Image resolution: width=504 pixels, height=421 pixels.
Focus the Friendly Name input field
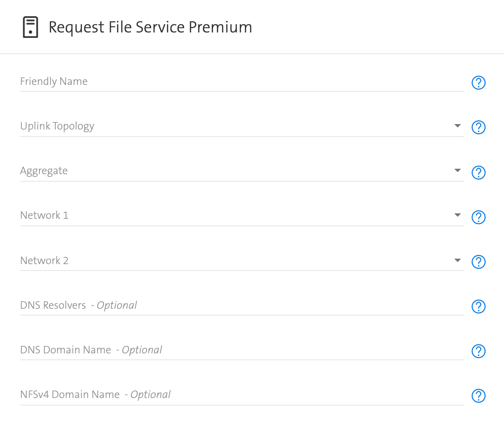click(x=242, y=81)
